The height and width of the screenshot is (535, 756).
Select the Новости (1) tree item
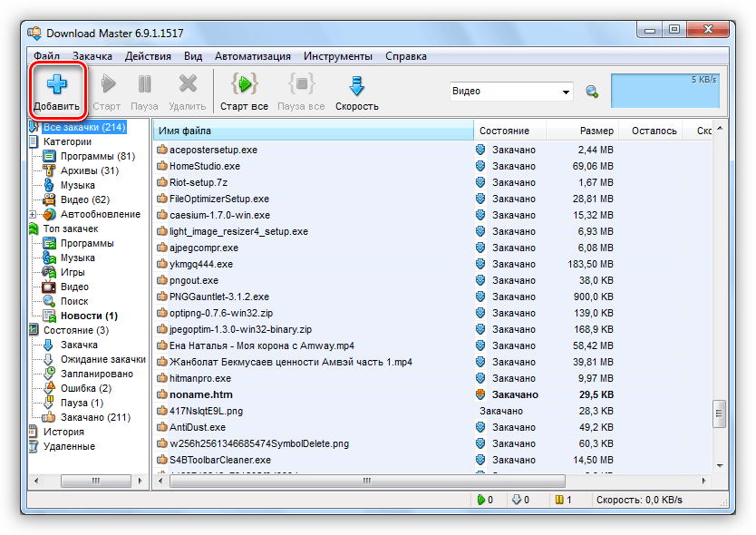click(x=89, y=316)
